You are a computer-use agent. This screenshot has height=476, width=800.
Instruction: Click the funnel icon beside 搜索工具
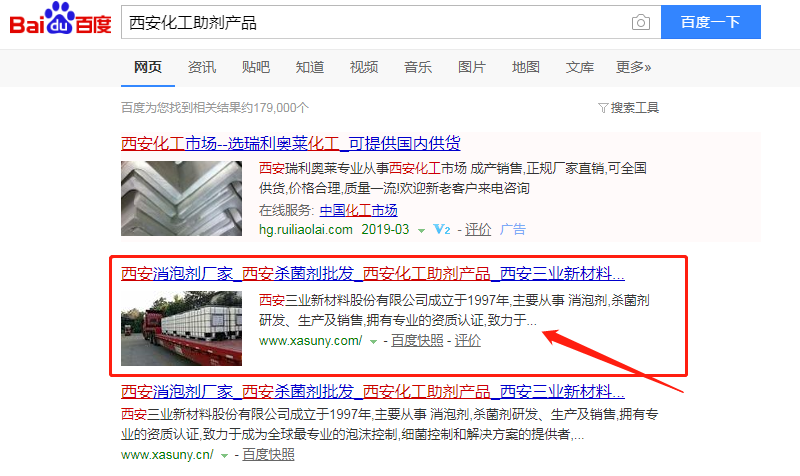click(603, 108)
